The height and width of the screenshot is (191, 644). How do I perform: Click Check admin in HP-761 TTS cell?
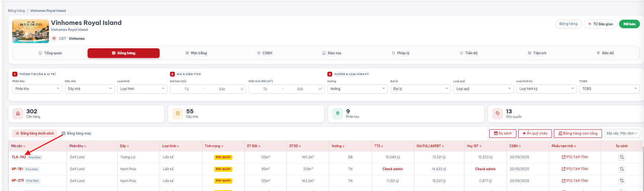(x=393, y=169)
